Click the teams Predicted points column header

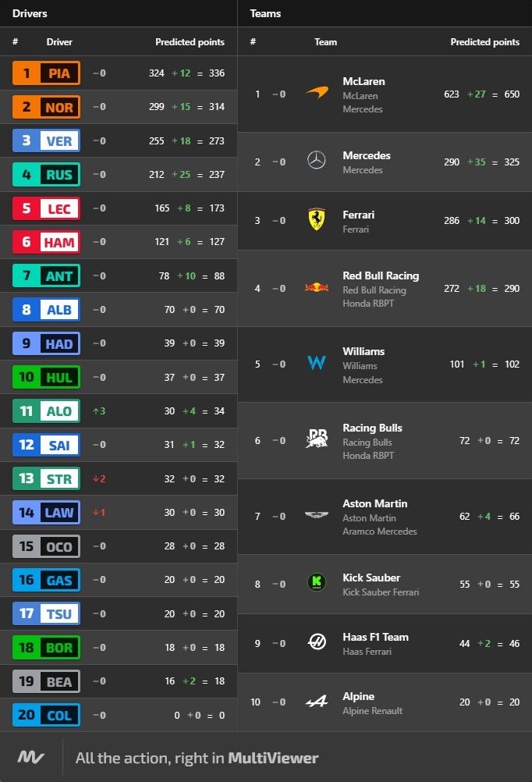(484, 42)
